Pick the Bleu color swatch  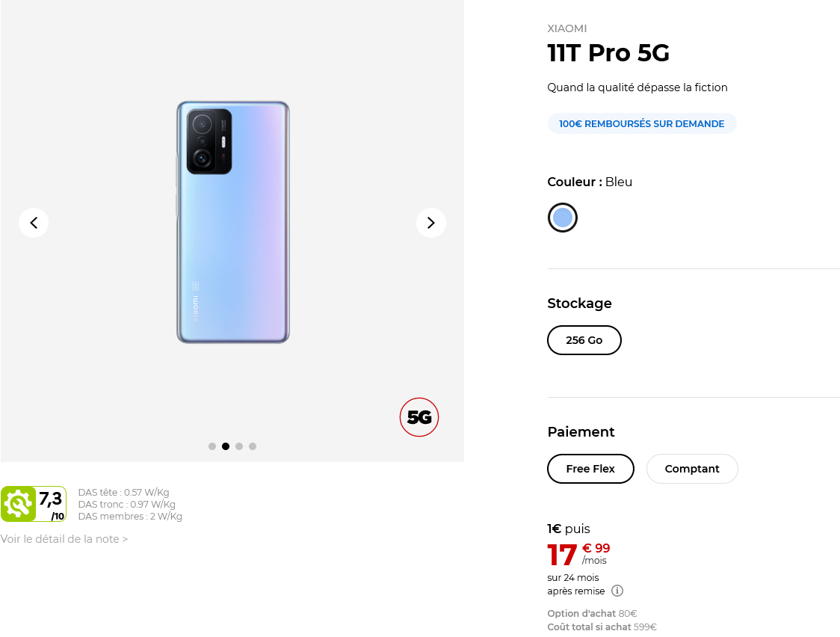point(563,218)
